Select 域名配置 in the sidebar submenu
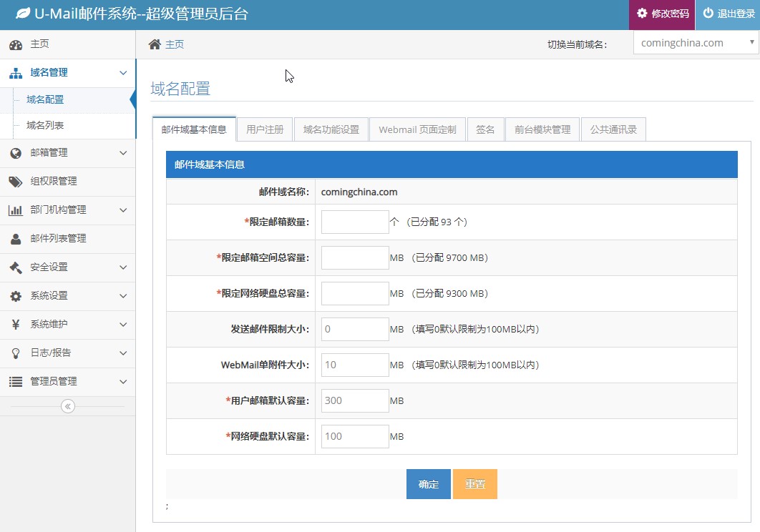 45,99
